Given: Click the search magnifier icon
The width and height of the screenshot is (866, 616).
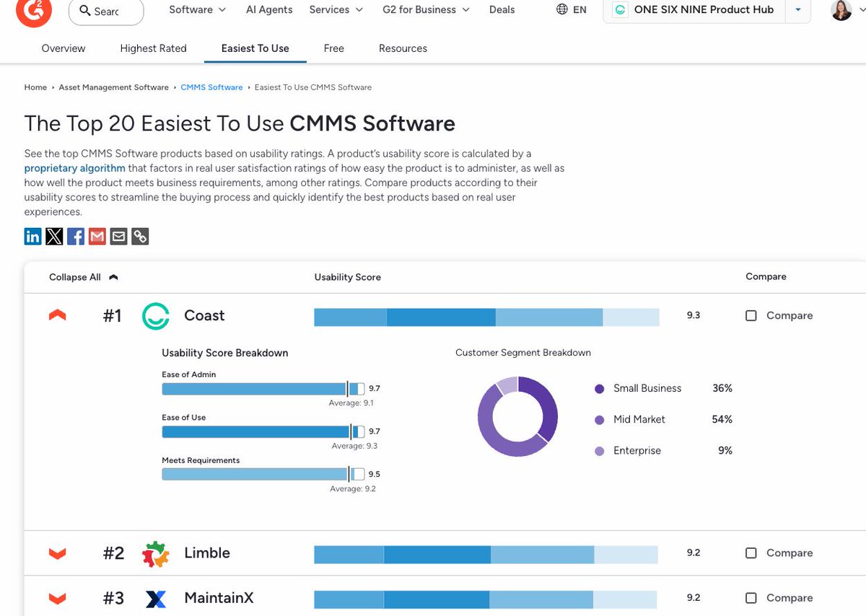Looking at the screenshot, I should click(x=85, y=11).
